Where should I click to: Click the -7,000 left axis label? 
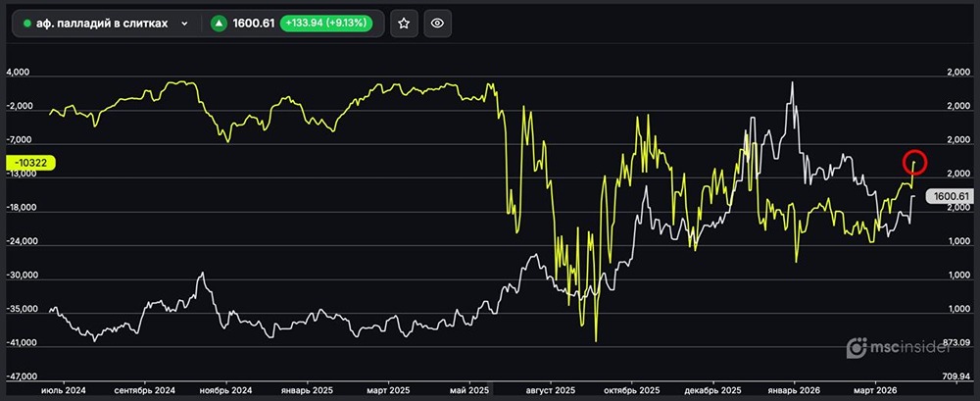17,140
